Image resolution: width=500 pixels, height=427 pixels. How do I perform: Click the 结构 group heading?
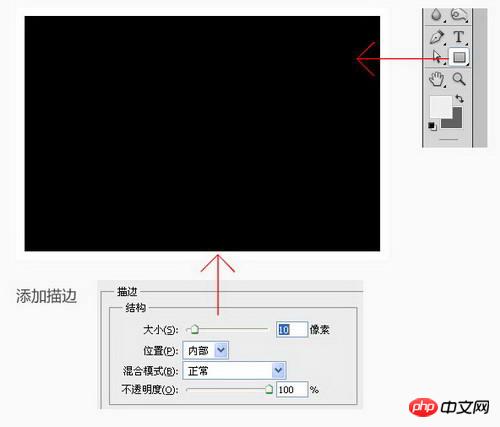tap(136, 307)
